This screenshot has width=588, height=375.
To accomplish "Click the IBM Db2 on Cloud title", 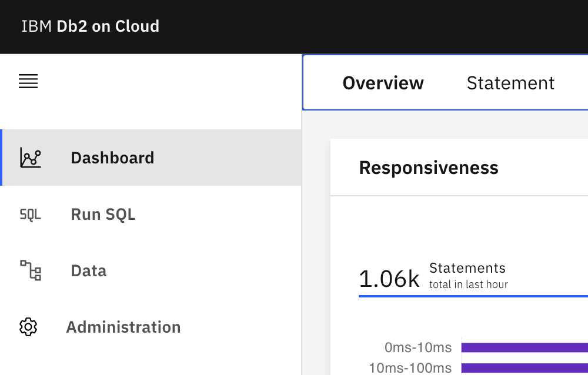I will (x=91, y=26).
